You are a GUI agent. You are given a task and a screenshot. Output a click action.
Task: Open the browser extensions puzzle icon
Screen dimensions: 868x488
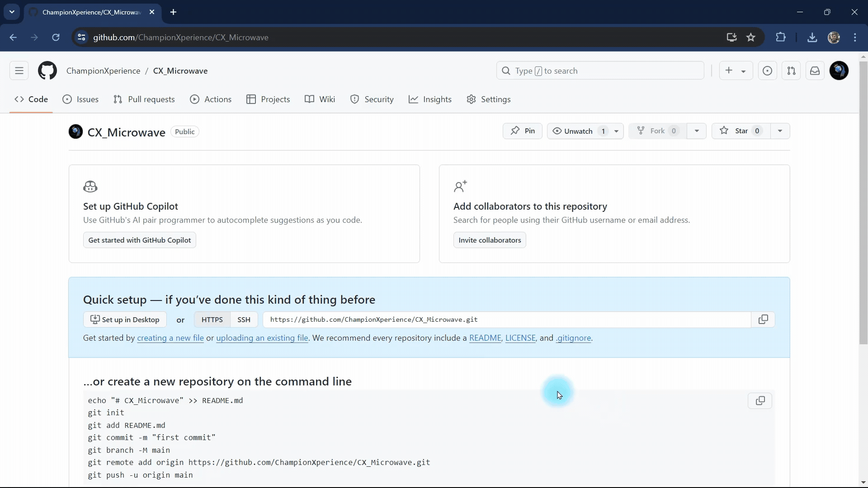click(781, 38)
